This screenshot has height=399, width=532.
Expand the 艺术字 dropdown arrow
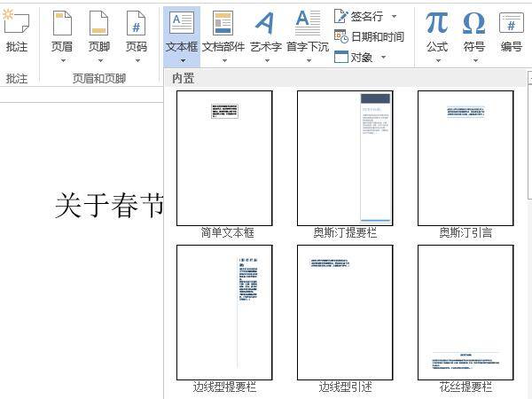[x=267, y=60]
